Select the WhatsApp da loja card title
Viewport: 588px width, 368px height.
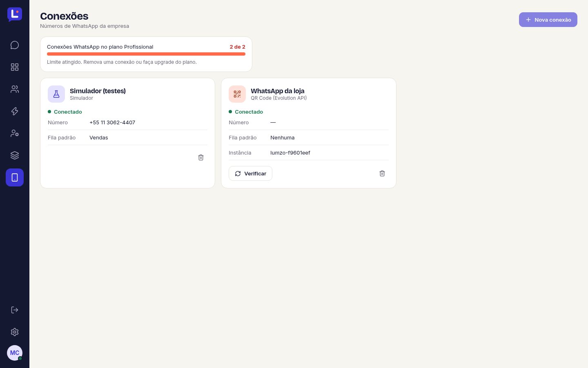[x=278, y=91]
